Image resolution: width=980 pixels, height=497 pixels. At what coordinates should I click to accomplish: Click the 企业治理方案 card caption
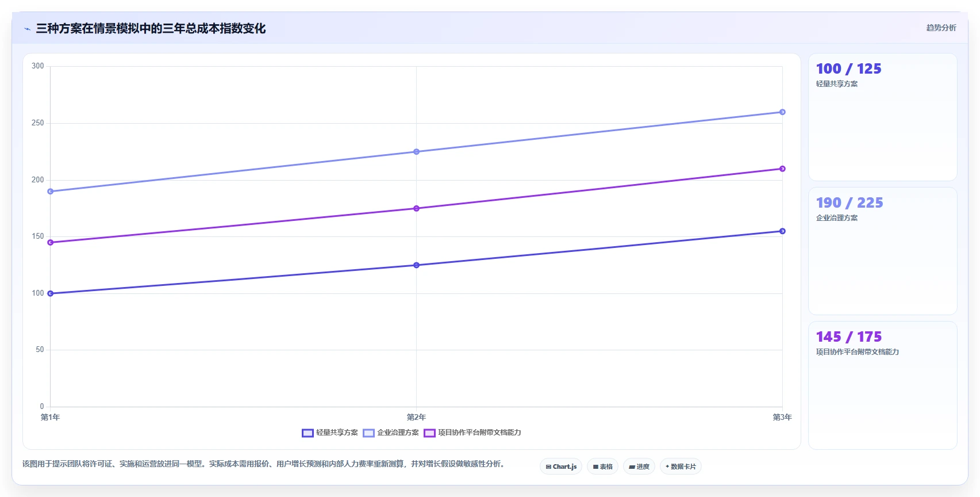tap(837, 218)
